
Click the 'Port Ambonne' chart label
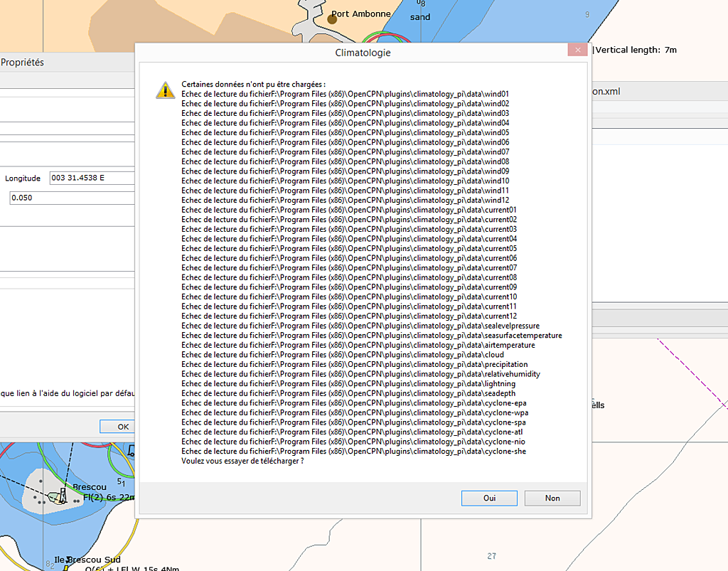point(361,14)
